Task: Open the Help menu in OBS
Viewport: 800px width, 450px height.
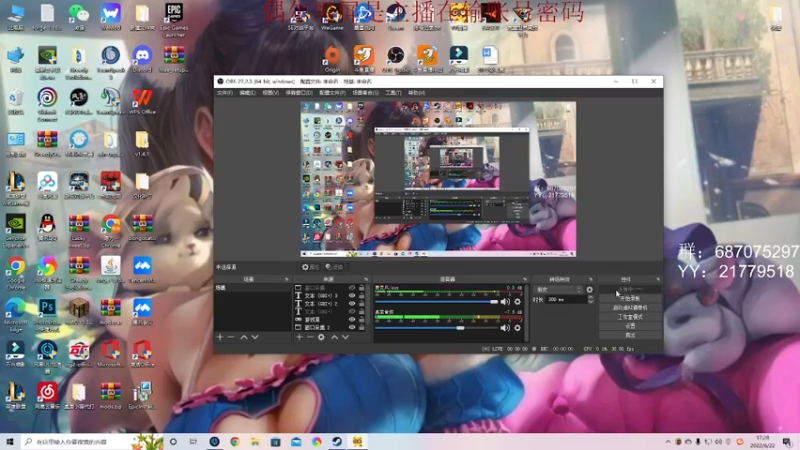Action: 416,93
